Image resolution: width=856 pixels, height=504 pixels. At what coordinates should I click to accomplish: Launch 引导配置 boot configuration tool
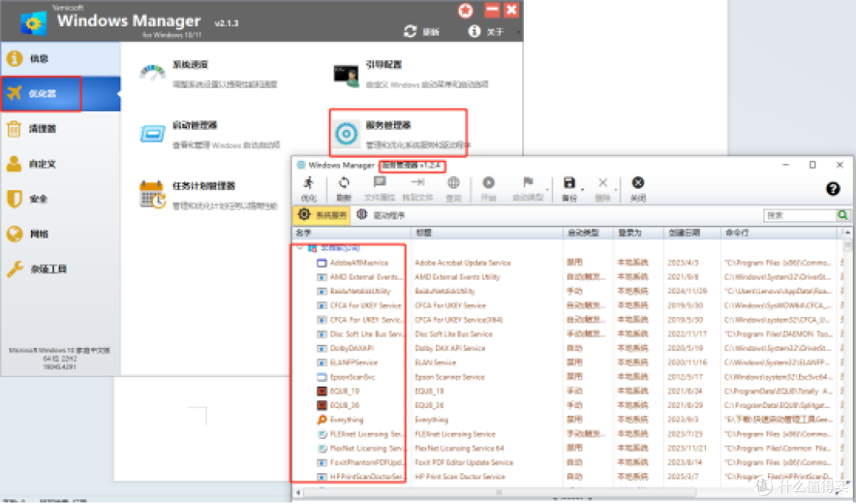(x=411, y=74)
